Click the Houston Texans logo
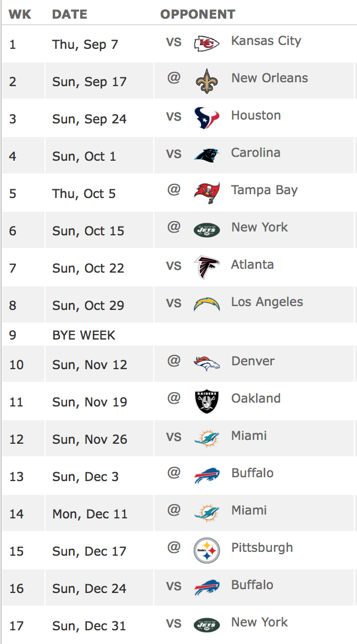Screen dimensions: 357x644 click(207, 117)
